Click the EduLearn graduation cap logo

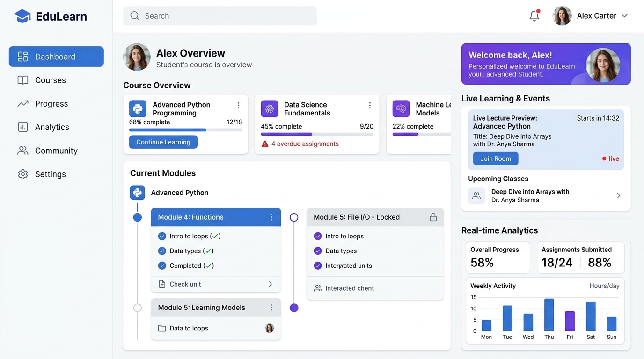[22, 16]
